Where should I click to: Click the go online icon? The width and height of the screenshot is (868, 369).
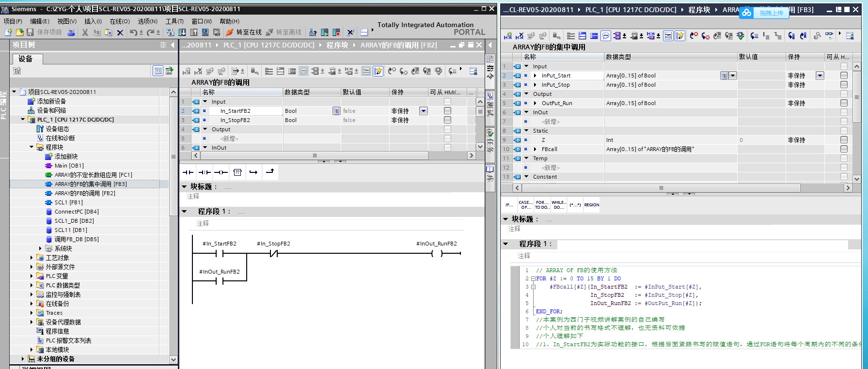click(230, 32)
